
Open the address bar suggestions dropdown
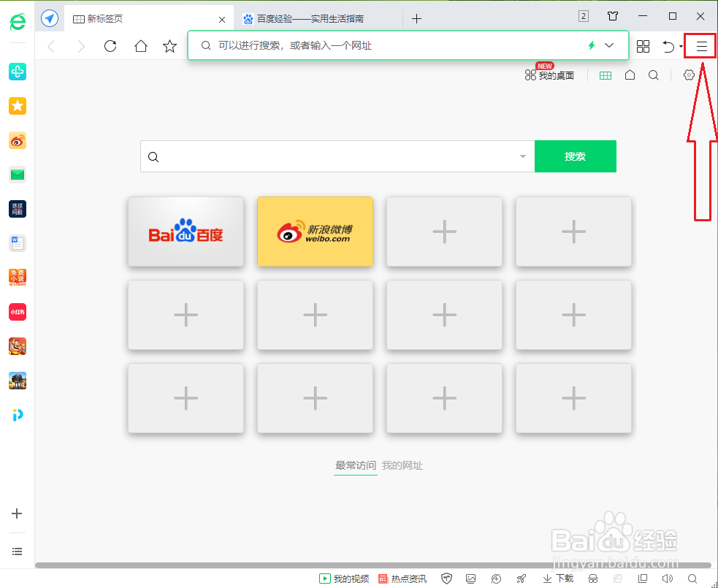pos(609,45)
